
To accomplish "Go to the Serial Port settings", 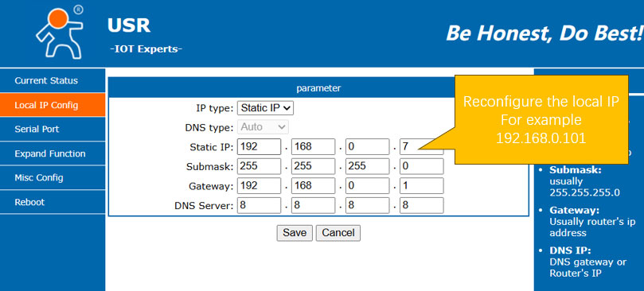I will pos(53,130).
